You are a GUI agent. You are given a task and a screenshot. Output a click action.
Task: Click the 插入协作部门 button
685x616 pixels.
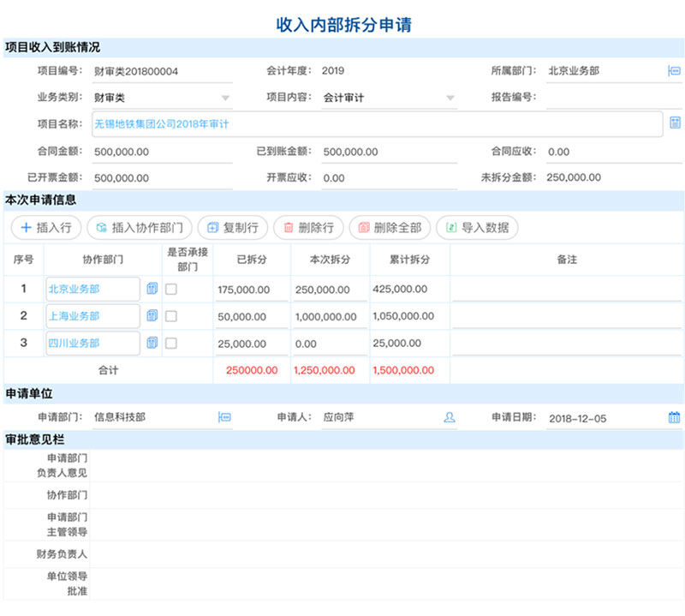140,228
